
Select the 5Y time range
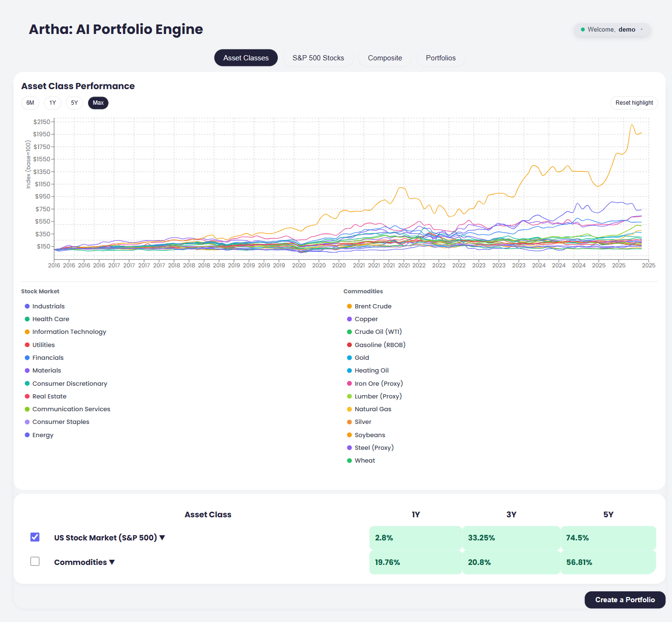[75, 103]
